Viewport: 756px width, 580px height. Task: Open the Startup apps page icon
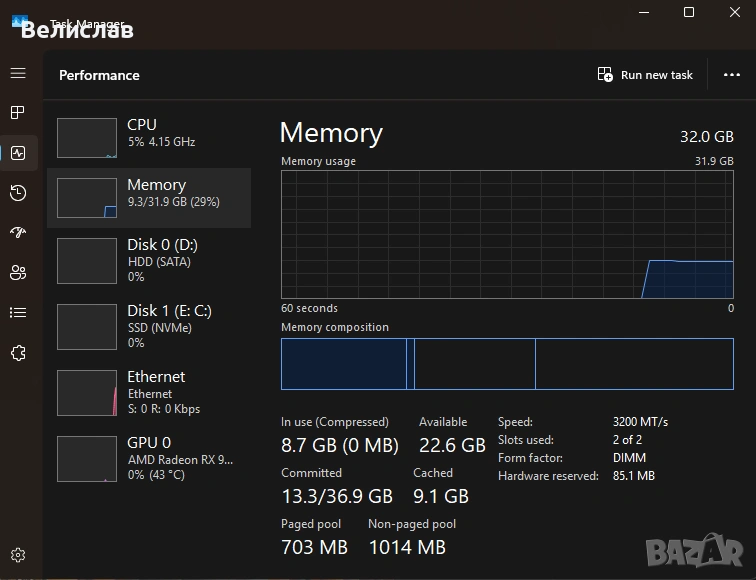18,233
